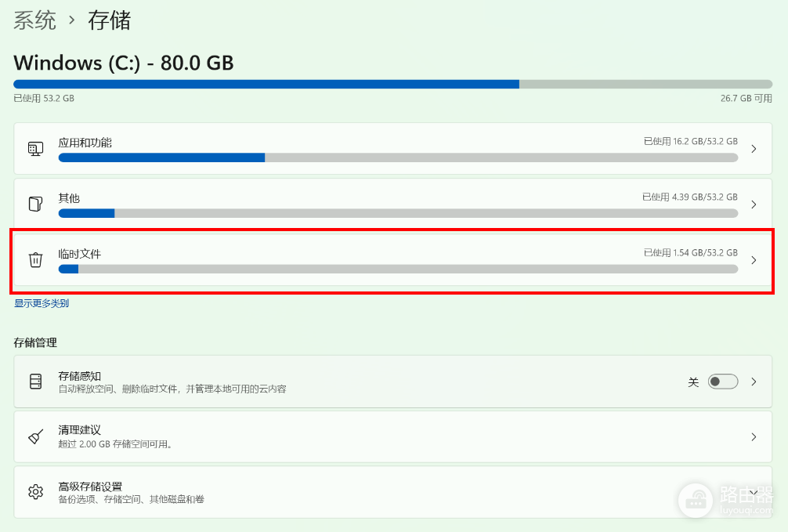Open the 清理建议 item label

(x=79, y=430)
